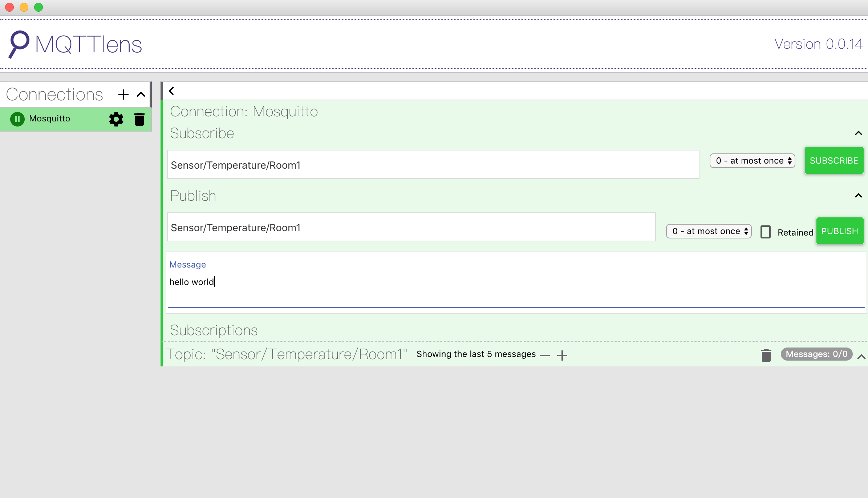Click the Messages: 0/0 badge
The image size is (868, 498).
[816, 354]
